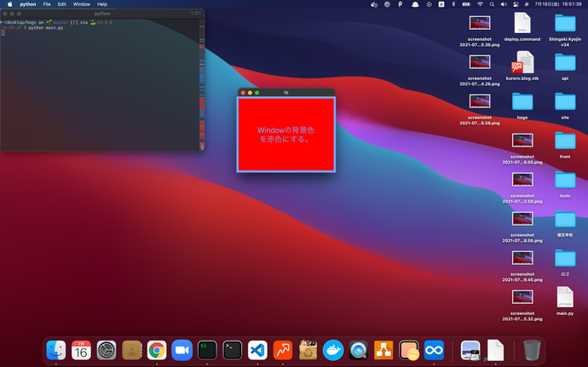The height and width of the screenshot is (367, 588).
Task: Click the input source A icon
Action: [441, 4]
